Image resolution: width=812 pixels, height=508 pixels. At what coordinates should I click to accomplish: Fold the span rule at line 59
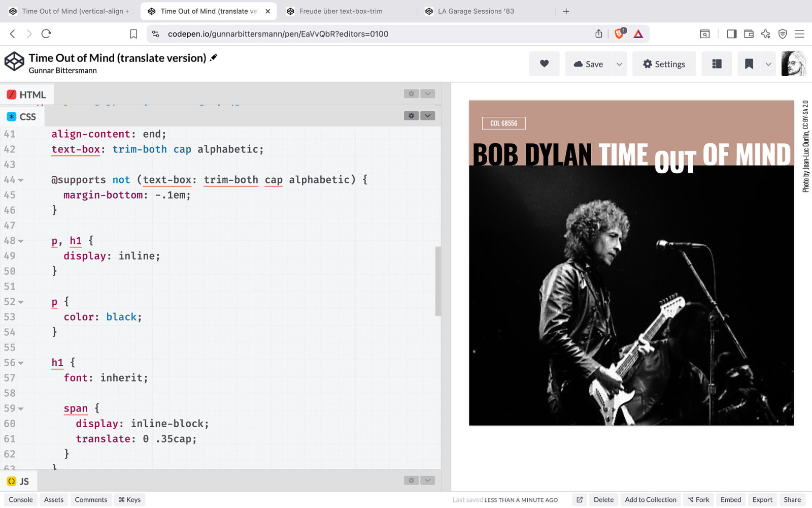[21, 409]
